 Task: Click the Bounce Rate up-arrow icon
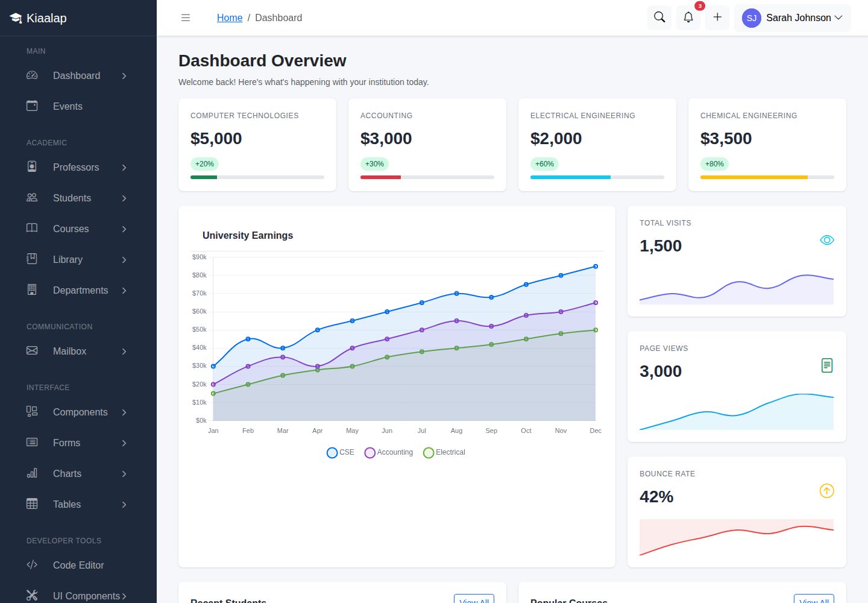pyautogui.click(x=827, y=491)
